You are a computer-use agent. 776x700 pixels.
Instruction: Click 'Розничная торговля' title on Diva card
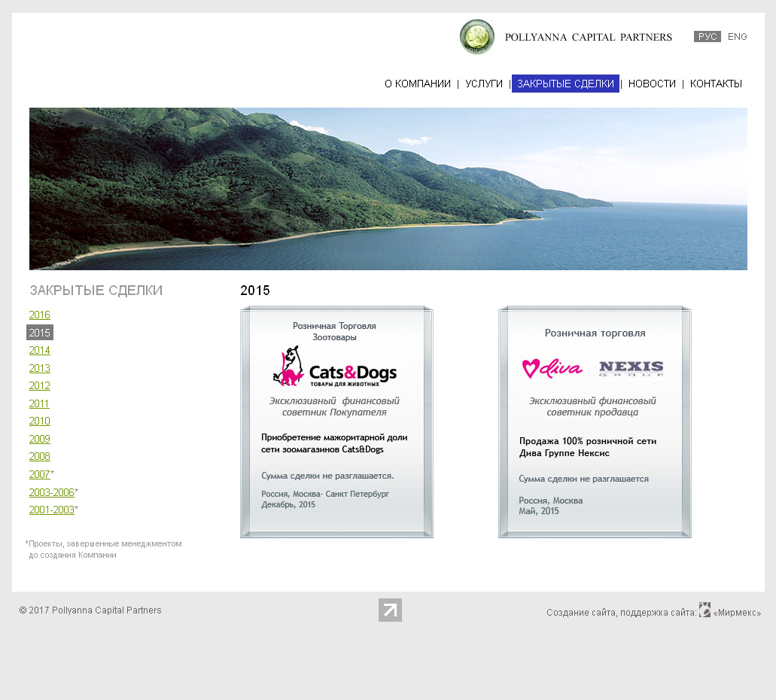tap(595, 333)
